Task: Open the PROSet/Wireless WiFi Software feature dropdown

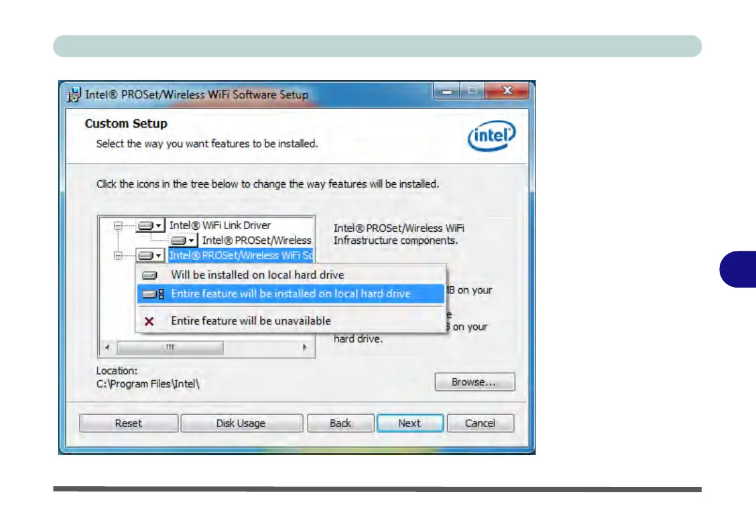Action: pos(150,255)
